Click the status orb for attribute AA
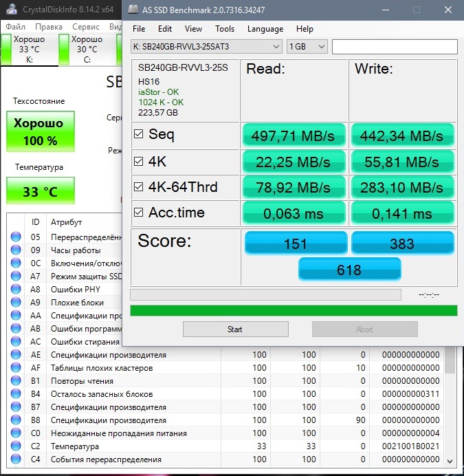 click(x=16, y=315)
